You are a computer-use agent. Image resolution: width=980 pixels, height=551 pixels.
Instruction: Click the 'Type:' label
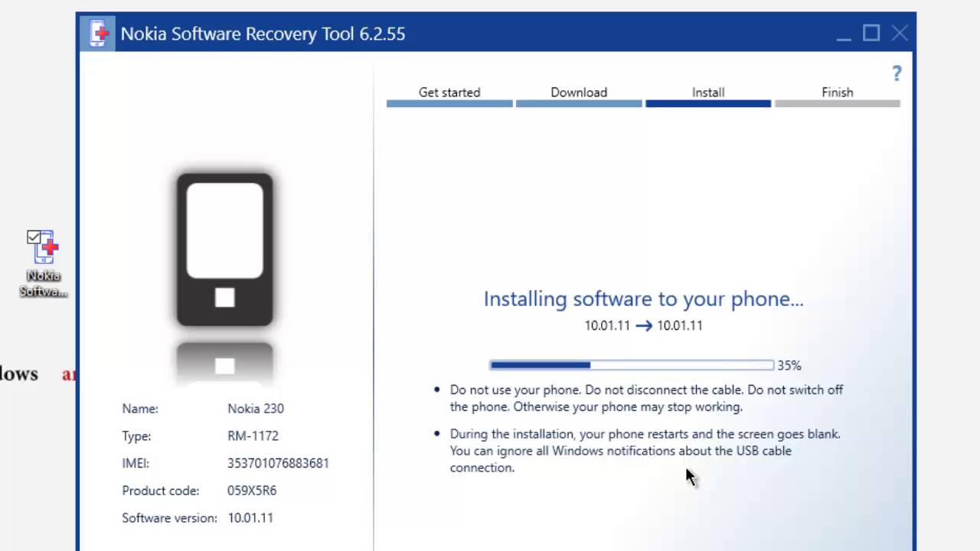point(136,436)
